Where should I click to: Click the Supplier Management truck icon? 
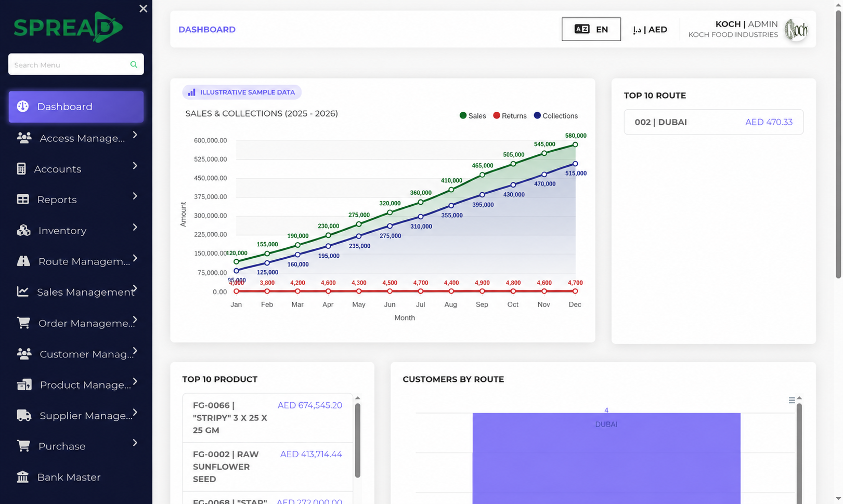[x=24, y=415]
